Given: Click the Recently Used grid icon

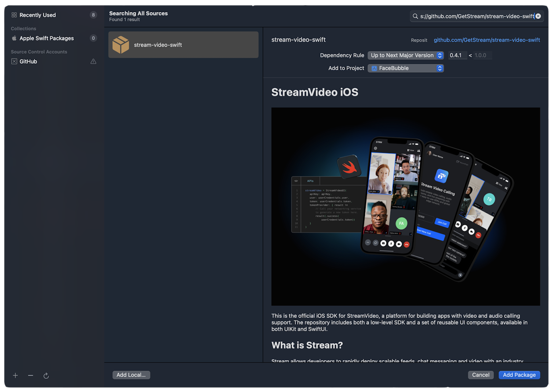Looking at the screenshot, I should point(14,15).
